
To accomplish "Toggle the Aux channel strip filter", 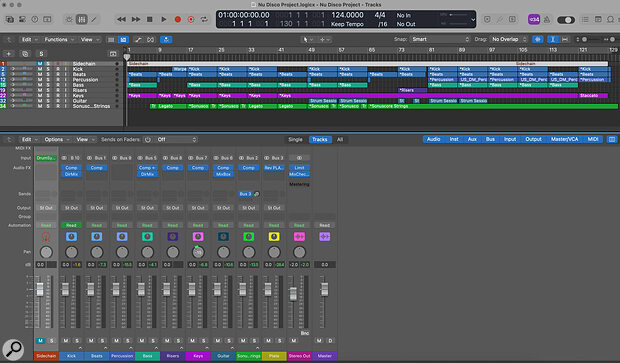I will point(472,139).
